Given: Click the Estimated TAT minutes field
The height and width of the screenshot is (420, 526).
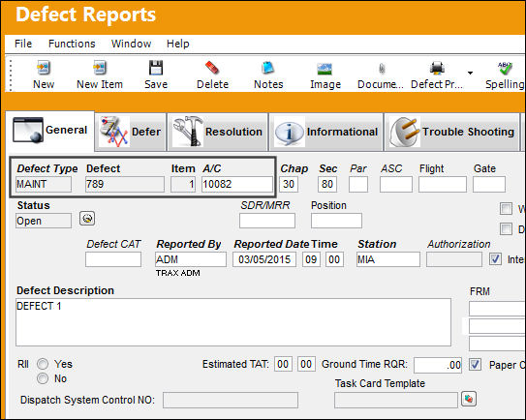Looking at the screenshot, I should tap(307, 365).
